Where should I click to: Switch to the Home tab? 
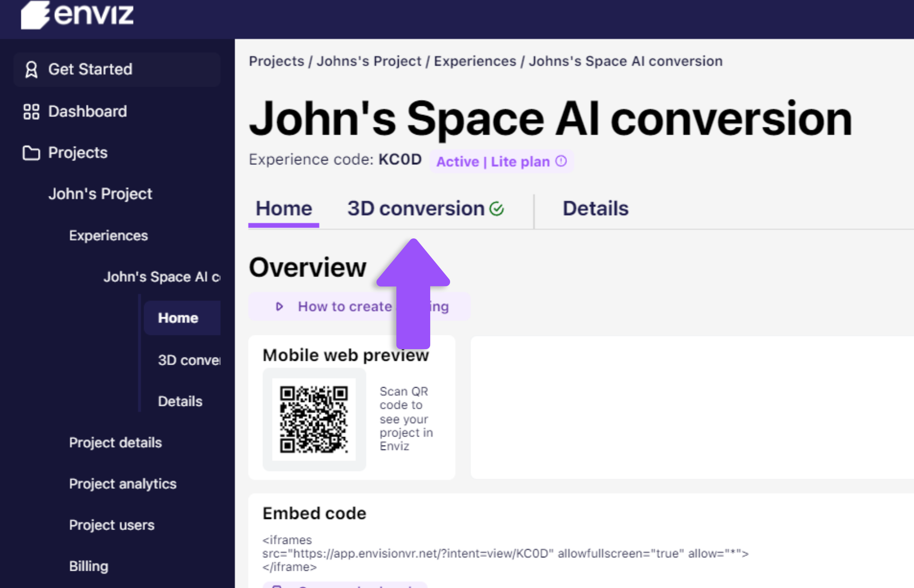(284, 209)
